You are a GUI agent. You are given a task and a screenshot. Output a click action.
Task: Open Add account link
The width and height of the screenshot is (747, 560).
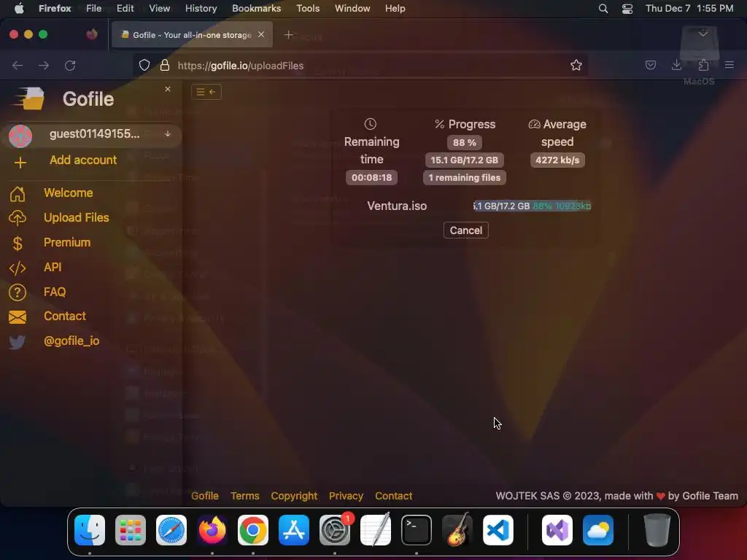(83, 160)
